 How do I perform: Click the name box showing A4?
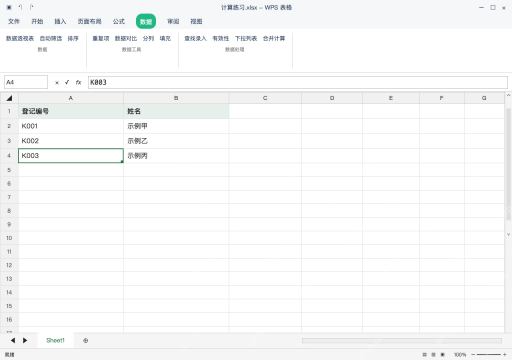(26, 82)
